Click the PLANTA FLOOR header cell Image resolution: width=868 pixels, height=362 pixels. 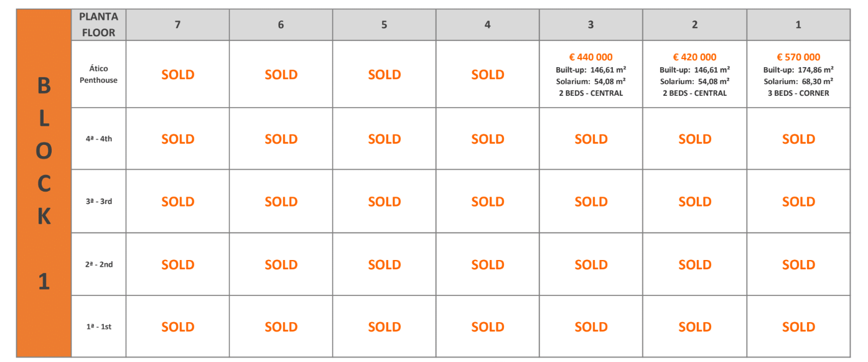point(98,25)
